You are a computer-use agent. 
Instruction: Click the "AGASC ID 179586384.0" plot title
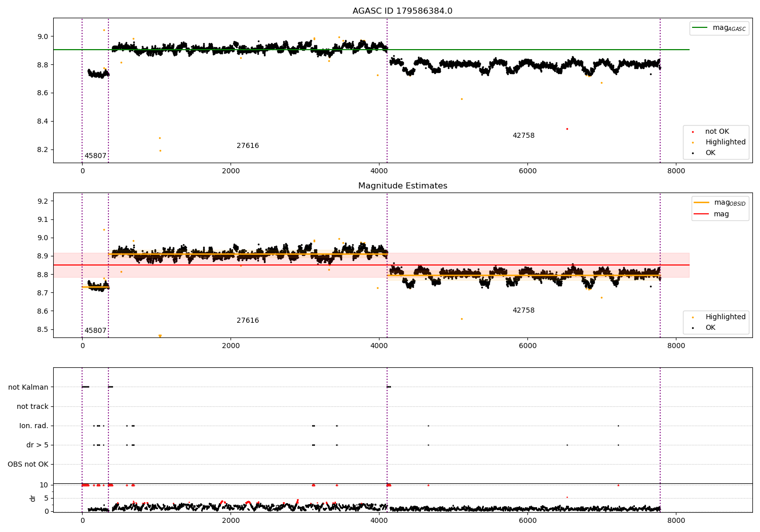pos(402,11)
